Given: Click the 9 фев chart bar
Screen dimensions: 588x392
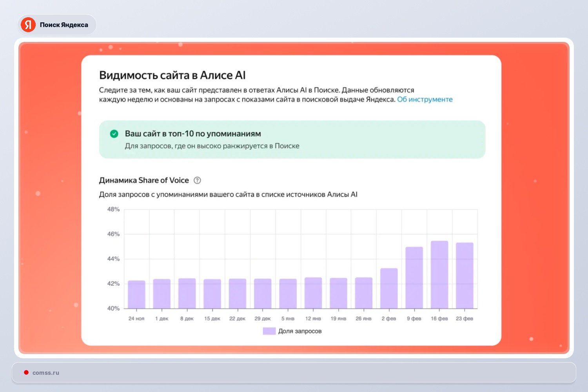Looking at the screenshot, I should point(414,278).
